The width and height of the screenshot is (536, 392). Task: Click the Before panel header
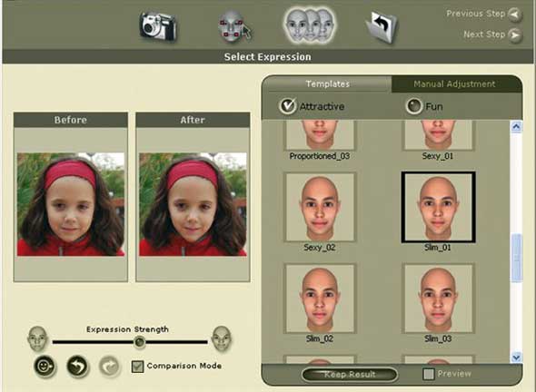pos(71,120)
